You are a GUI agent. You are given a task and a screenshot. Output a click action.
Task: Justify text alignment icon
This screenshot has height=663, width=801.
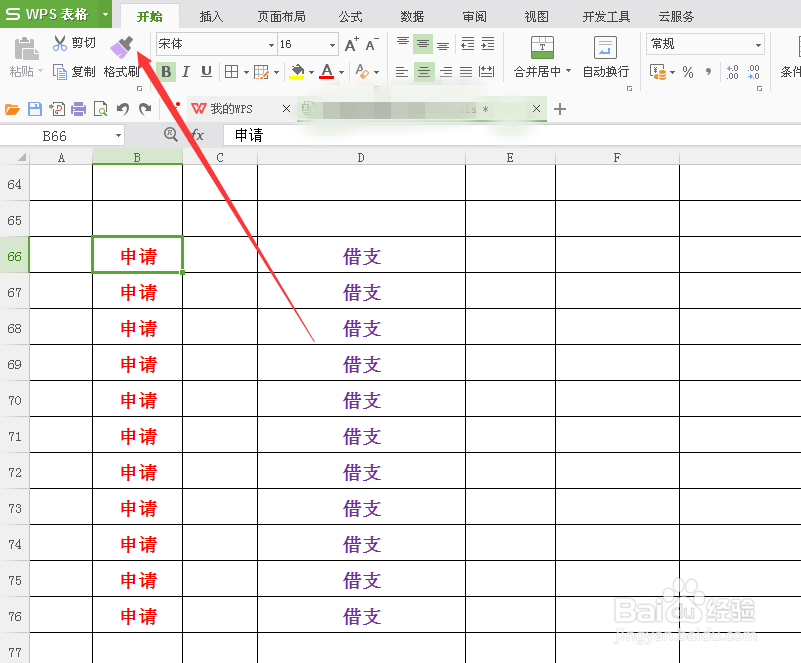pos(466,72)
